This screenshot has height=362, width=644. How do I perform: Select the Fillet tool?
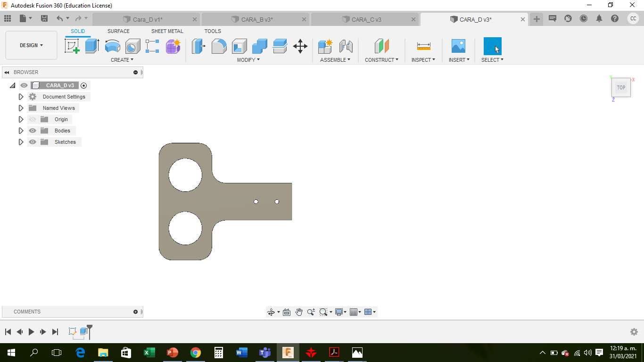click(219, 46)
